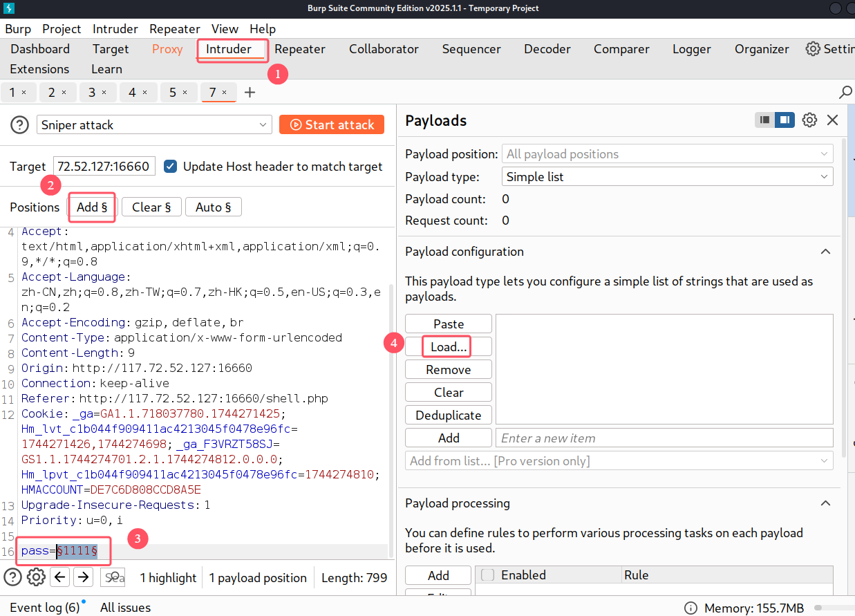This screenshot has height=616, width=855.
Task: Click Clear § positions button
Action: (151, 207)
